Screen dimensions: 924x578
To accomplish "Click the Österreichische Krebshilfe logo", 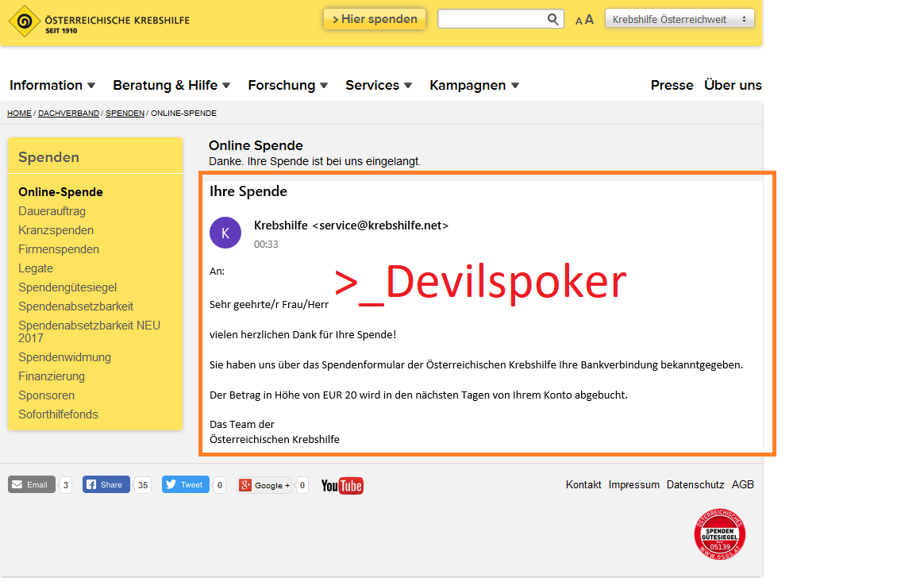I will [99, 21].
